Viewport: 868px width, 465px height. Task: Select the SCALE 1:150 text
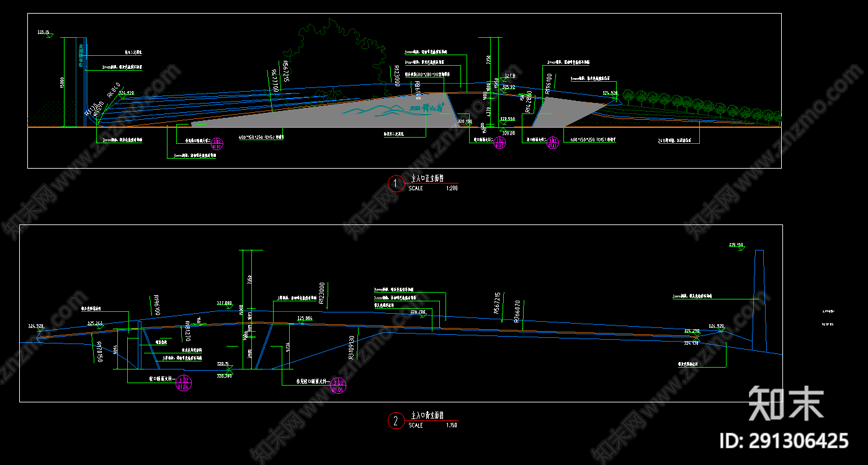click(433, 425)
